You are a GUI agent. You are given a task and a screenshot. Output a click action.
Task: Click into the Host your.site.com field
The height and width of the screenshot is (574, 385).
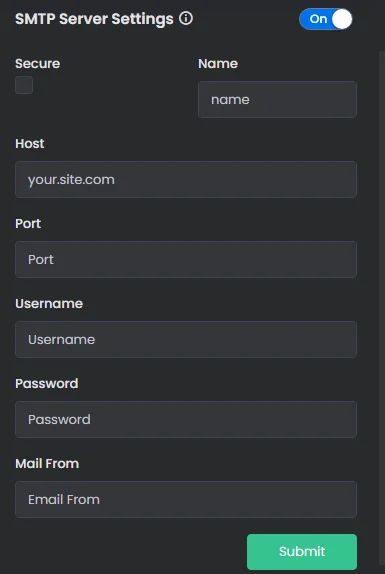[186, 179]
